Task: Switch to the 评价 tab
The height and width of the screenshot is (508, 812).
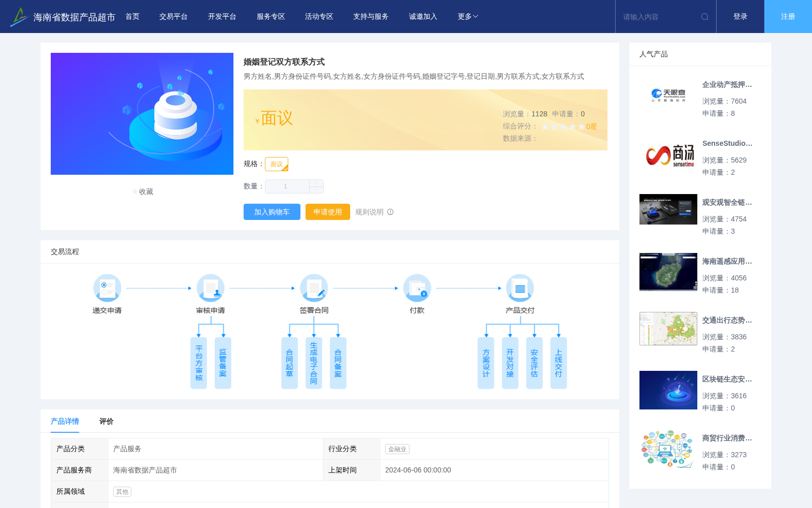Action: pos(107,421)
